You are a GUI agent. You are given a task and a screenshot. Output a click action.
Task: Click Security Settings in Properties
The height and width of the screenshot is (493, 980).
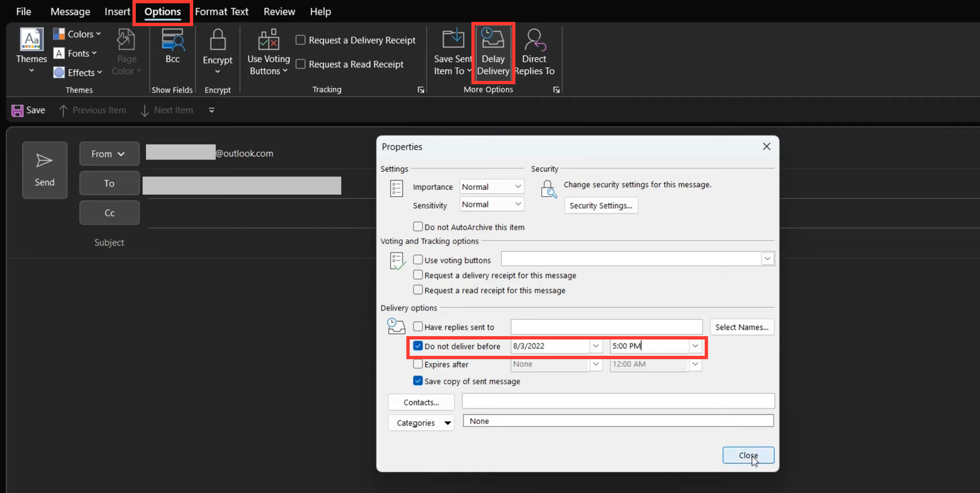pos(600,205)
